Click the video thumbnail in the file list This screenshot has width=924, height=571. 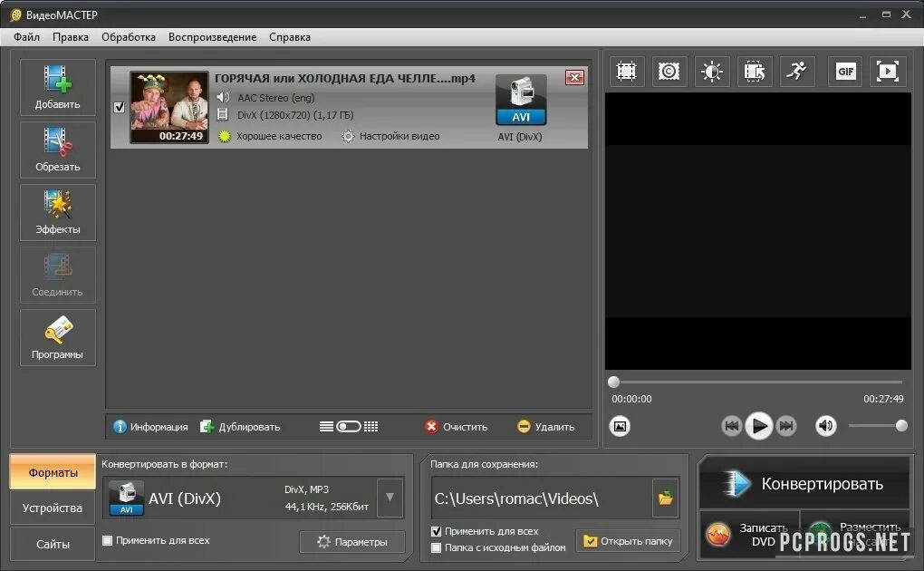(x=169, y=107)
